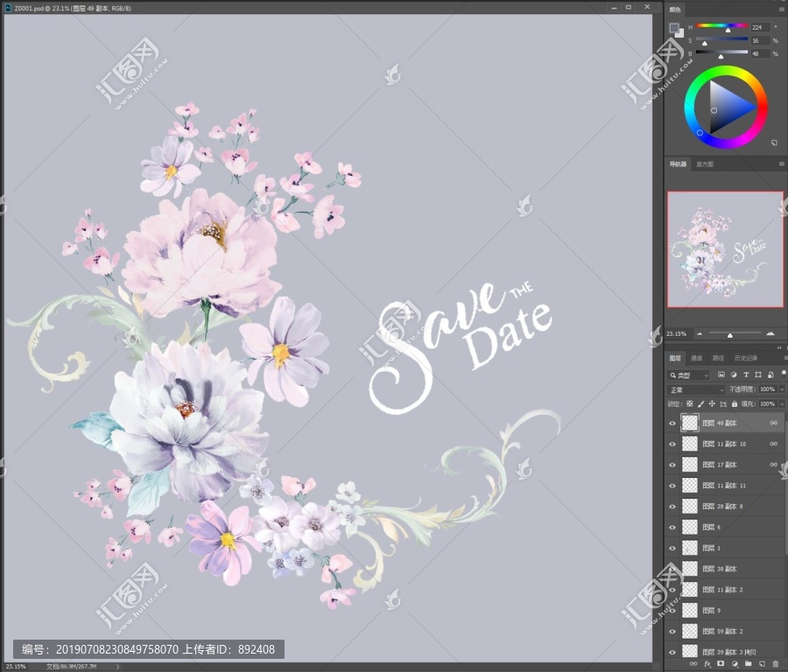Lock position move icon
This screenshot has width=788, height=672.
pyautogui.click(x=712, y=403)
